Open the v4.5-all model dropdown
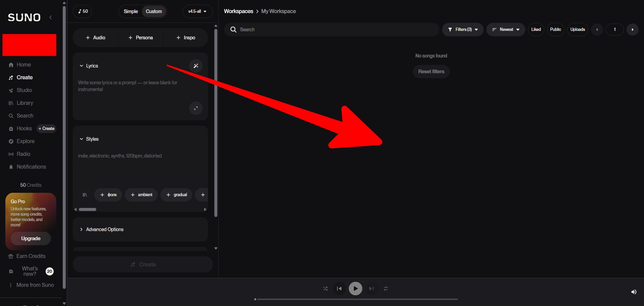The width and height of the screenshot is (644, 306). tap(198, 11)
